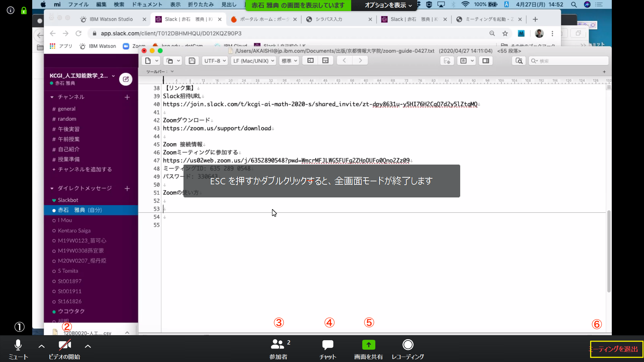Click the find-in-files magnifier icon
This screenshot has width=644, height=362.
coord(519,61)
